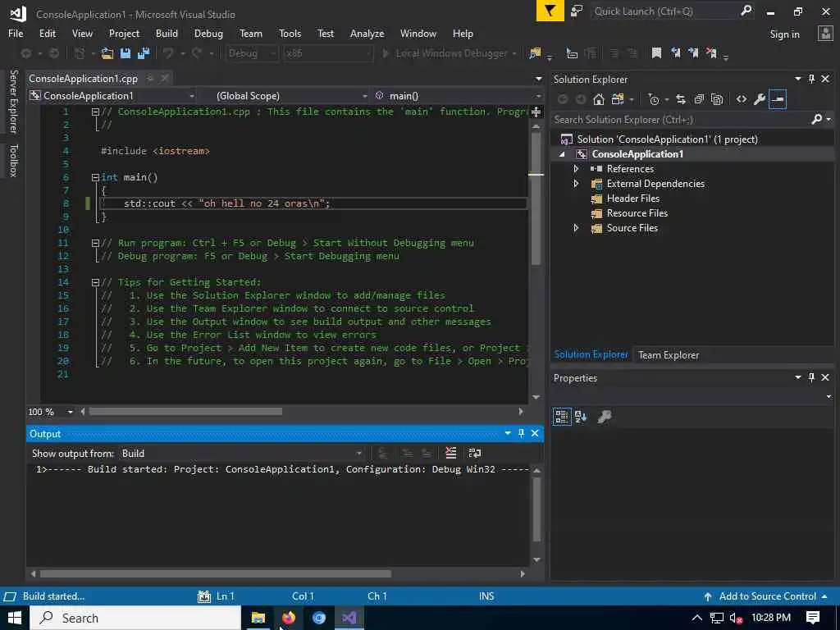Collapse the int main() code block
Image resolution: width=840 pixels, height=630 pixels.
coord(95,177)
